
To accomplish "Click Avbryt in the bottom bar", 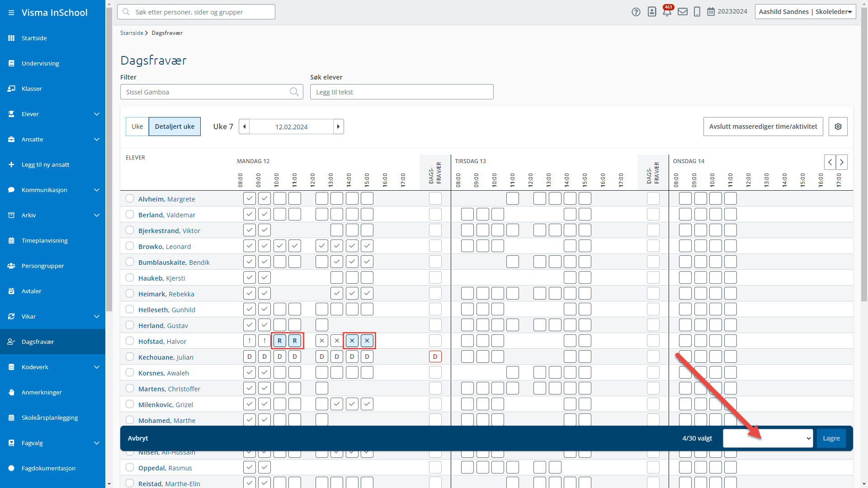I will [x=138, y=438].
